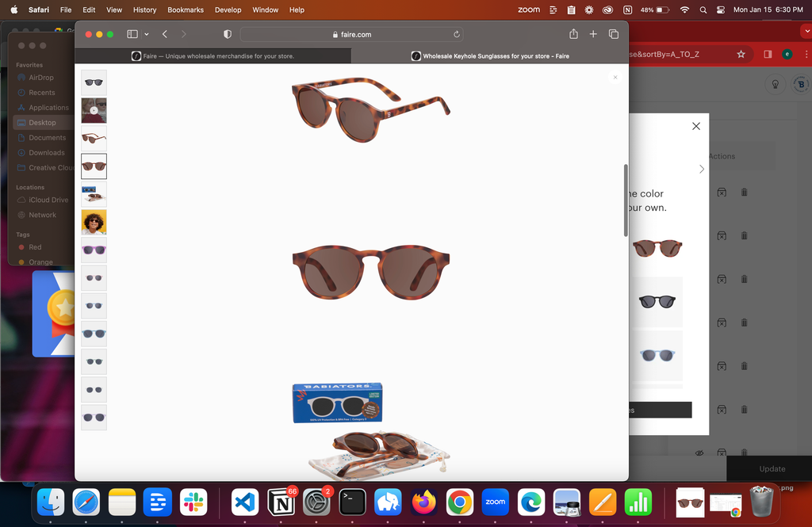Open the tab layout dropdown beside the sidebar button
Screen dimensions: 812x527
[146, 34]
